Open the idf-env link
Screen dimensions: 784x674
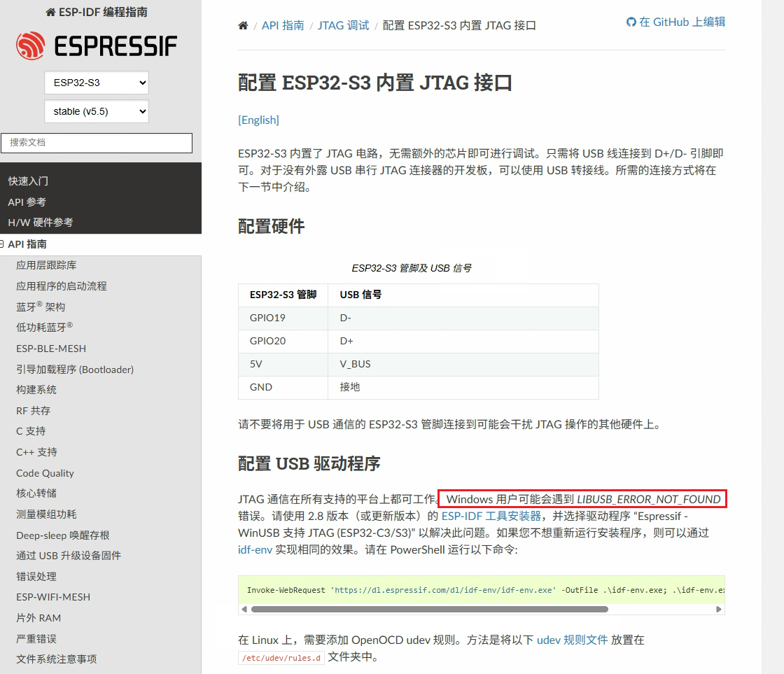(255, 549)
